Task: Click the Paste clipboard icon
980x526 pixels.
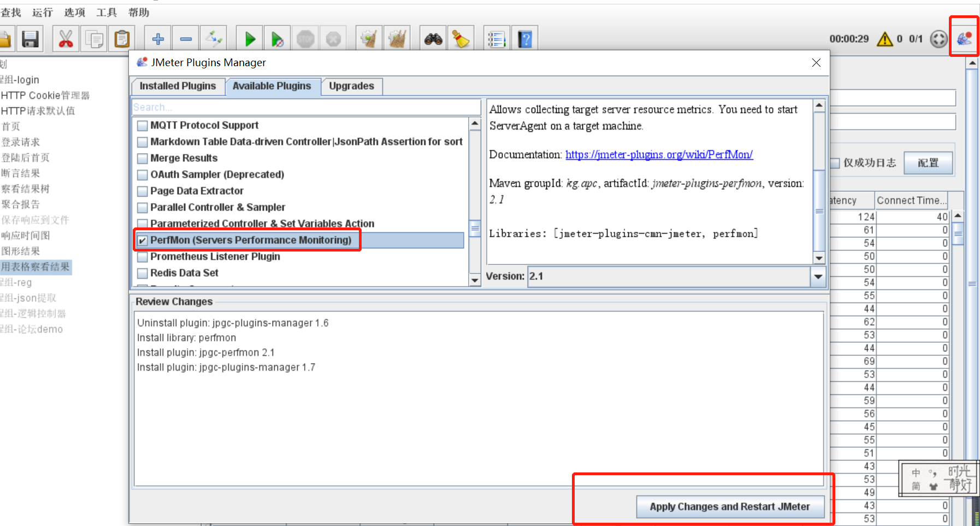Action: pos(122,39)
